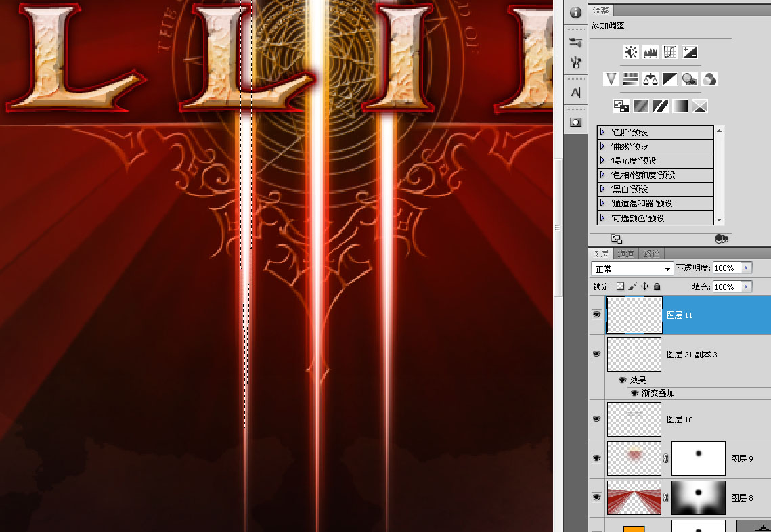Toggle lock all padlock icon
The height and width of the screenshot is (532, 771).
[657, 286]
